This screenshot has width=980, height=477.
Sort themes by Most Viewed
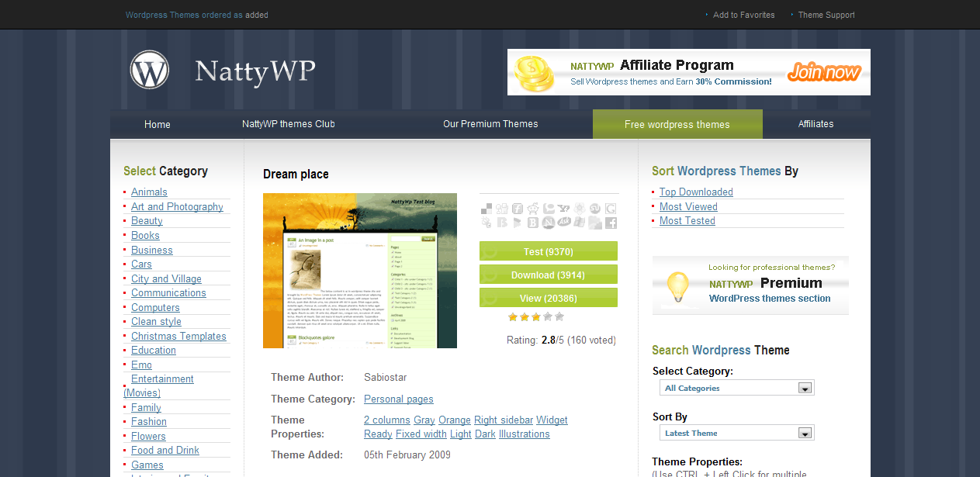[688, 206]
